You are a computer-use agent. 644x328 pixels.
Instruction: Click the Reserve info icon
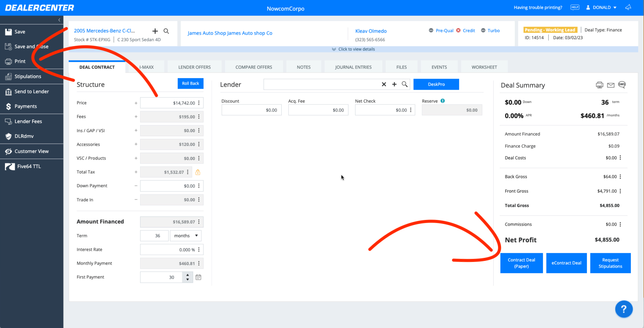(443, 101)
